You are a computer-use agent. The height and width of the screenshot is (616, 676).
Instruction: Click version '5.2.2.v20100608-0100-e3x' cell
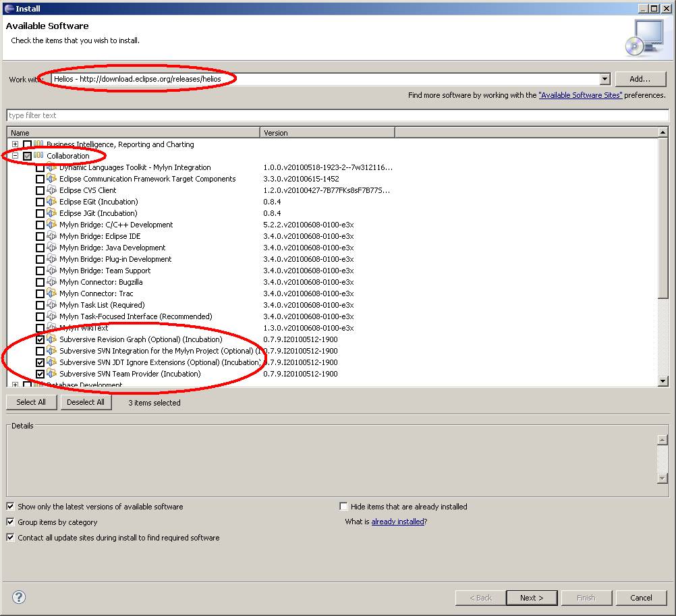(x=308, y=225)
